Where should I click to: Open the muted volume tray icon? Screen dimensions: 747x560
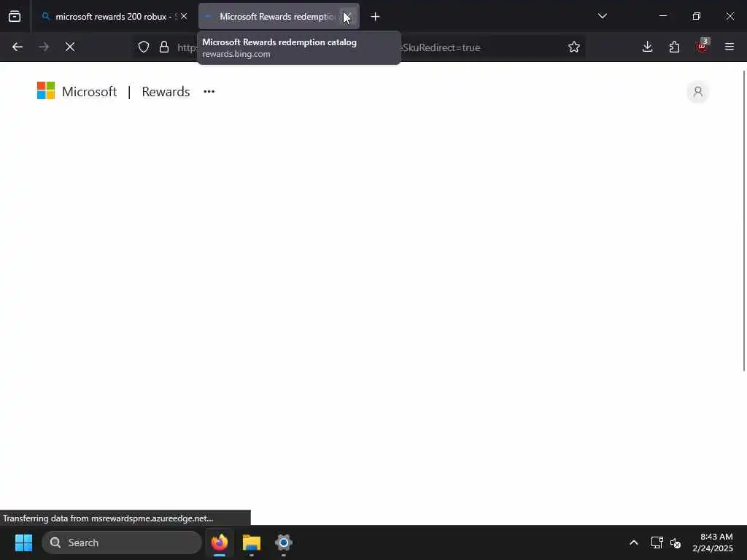[676, 542]
